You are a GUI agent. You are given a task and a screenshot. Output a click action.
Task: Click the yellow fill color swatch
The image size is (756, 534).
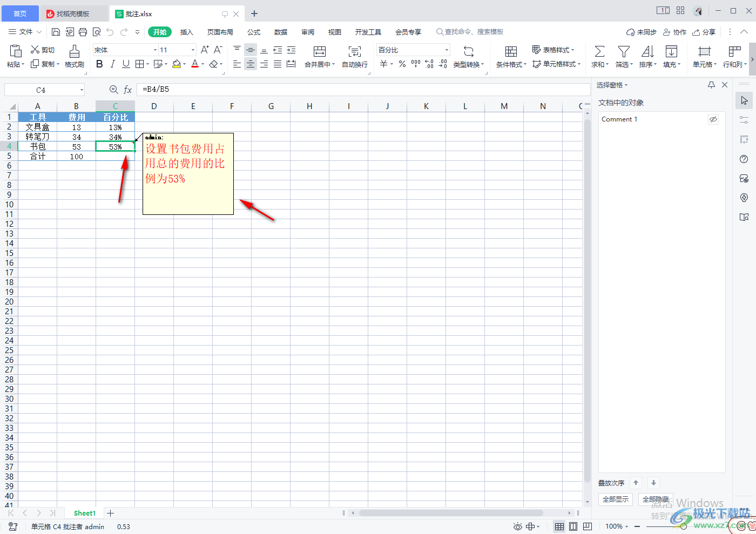pos(176,64)
